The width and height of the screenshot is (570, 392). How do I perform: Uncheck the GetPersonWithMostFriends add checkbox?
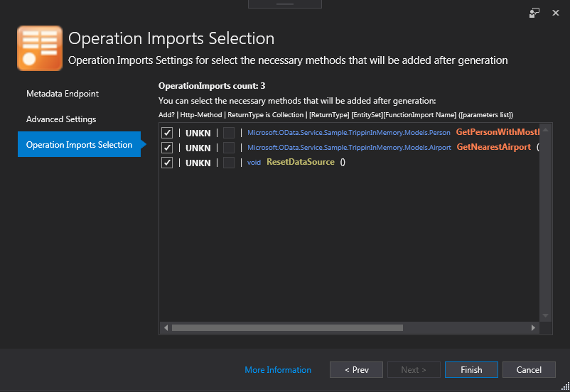coord(168,133)
